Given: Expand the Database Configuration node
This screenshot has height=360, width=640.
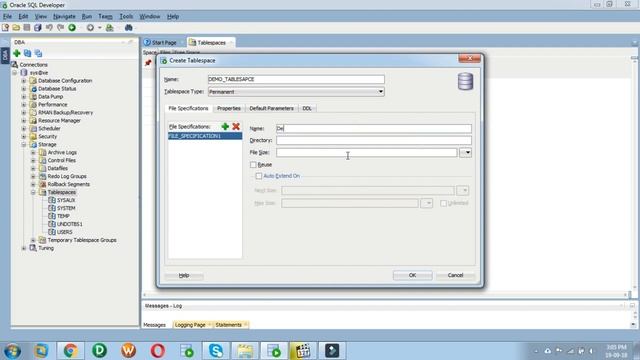Looking at the screenshot, I should (24, 81).
